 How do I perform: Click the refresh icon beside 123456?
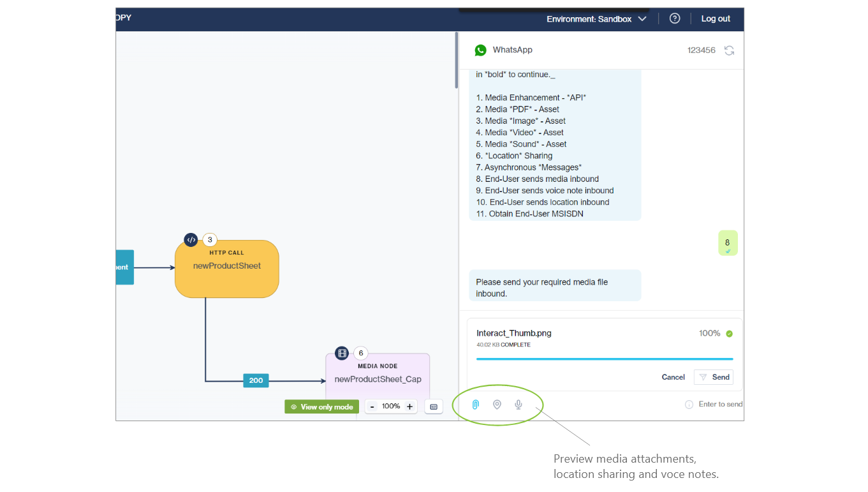pos(729,50)
